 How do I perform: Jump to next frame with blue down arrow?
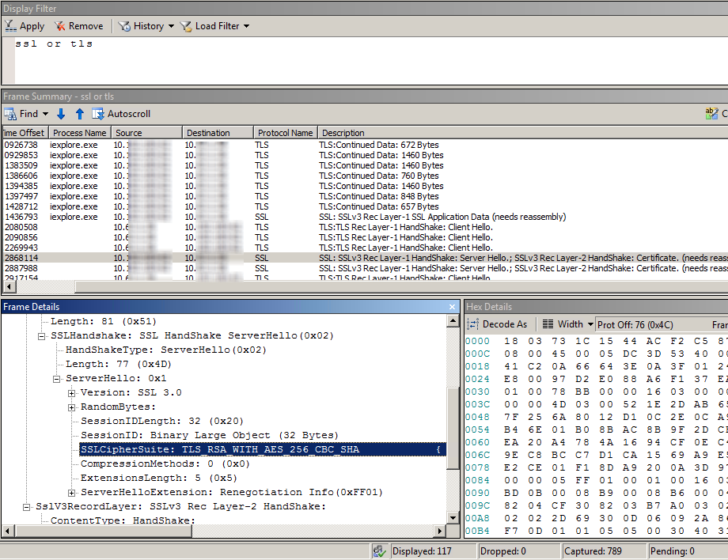[x=61, y=114]
